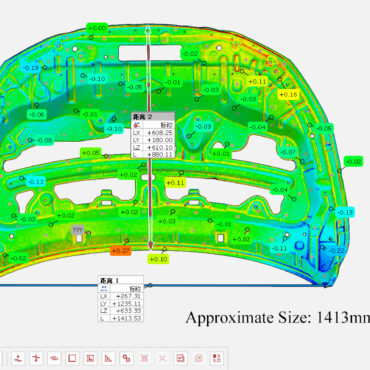Select the grey ??? annotation label
Screen dimensions: 370x370
pos(77,230)
